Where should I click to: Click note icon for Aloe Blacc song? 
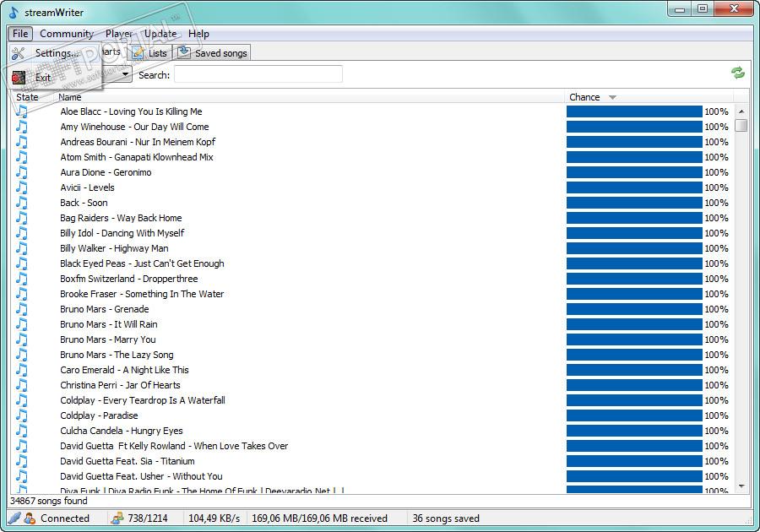(x=22, y=111)
